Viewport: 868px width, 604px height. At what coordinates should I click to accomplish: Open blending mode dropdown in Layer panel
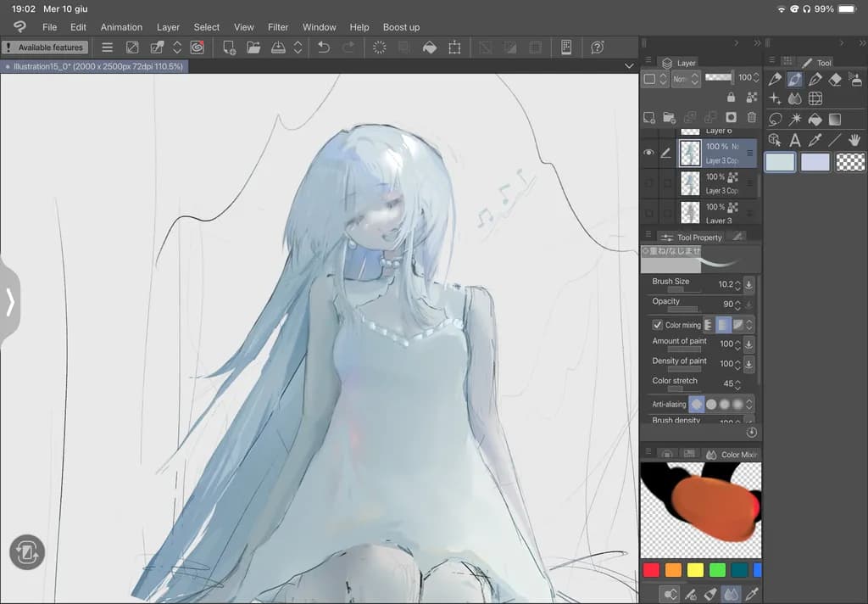click(x=686, y=79)
